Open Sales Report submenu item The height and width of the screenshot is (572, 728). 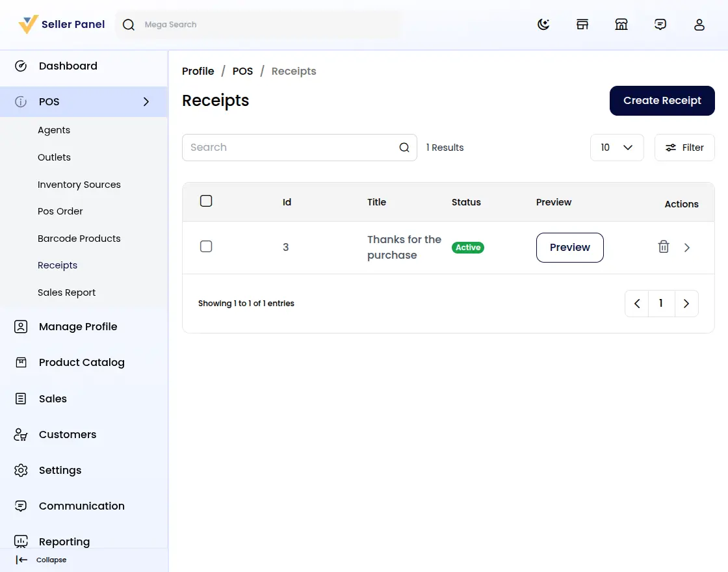pos(66,292)
